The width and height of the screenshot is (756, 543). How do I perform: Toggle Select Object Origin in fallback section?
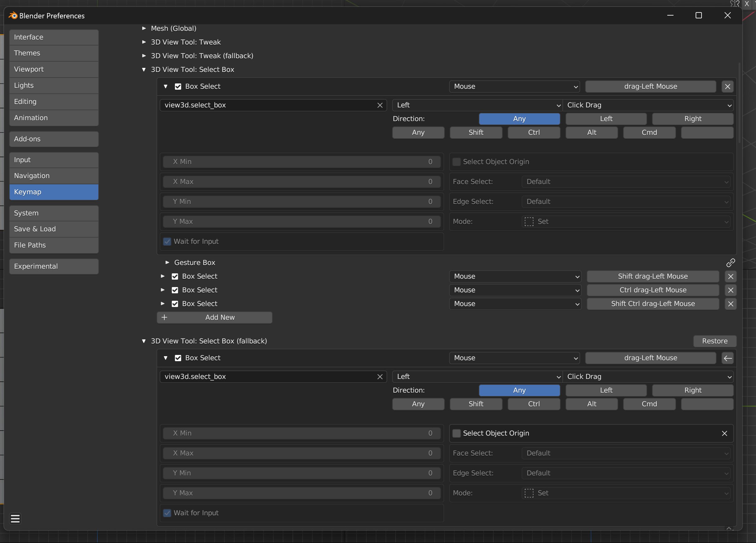coord(456,433)
